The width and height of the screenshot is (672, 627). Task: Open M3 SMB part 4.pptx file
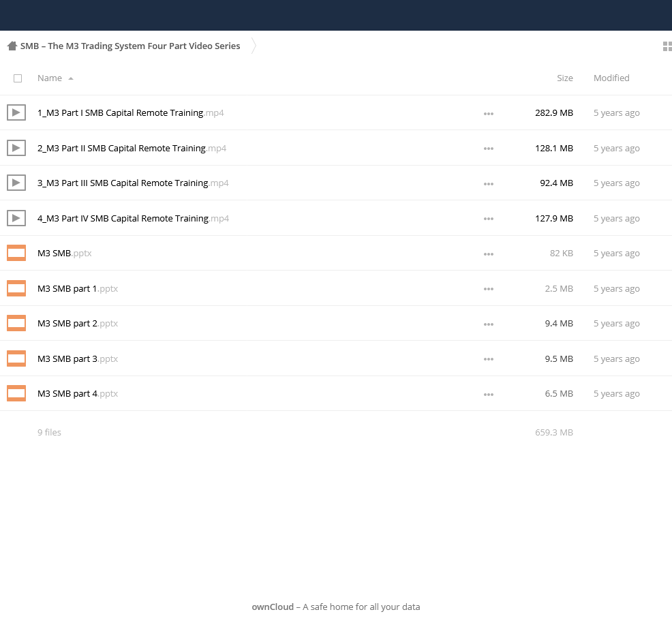78,393
